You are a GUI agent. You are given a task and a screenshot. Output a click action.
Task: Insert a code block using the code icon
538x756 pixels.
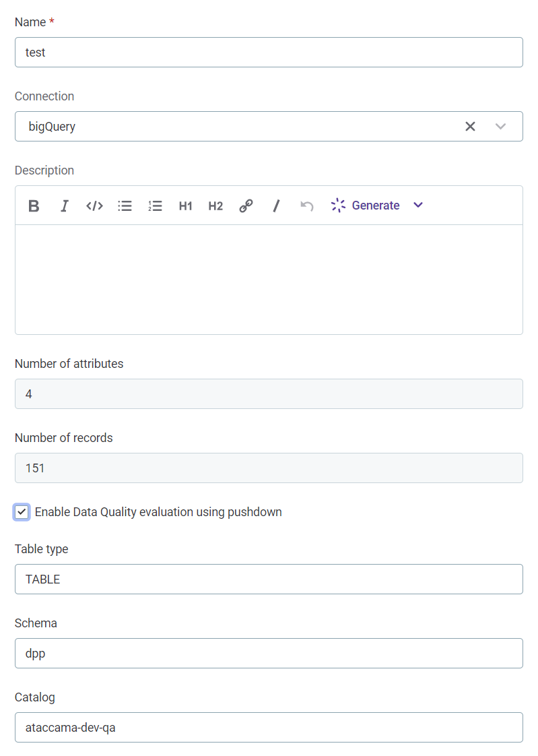tap(94, 206)
